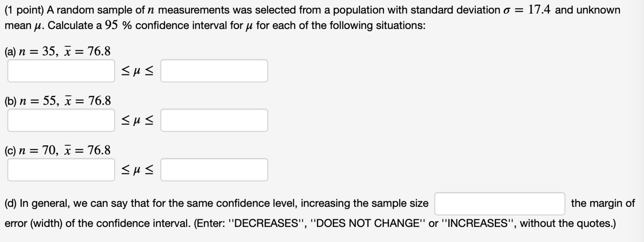Viewport: 644px width, 242px height.
Task: Click the word "INCREASES" in the instructions
Action: [478, 223]
